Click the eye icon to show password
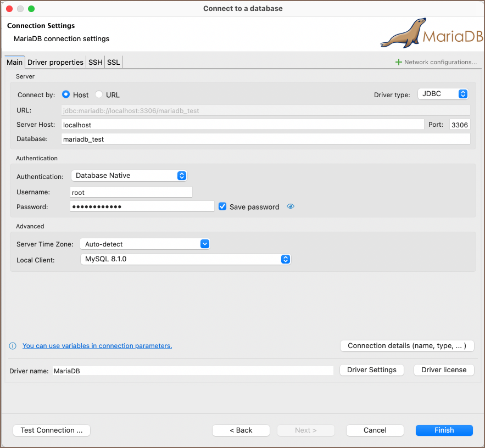The width and height of the screenshot is (485, 448). tap(291, 206)
